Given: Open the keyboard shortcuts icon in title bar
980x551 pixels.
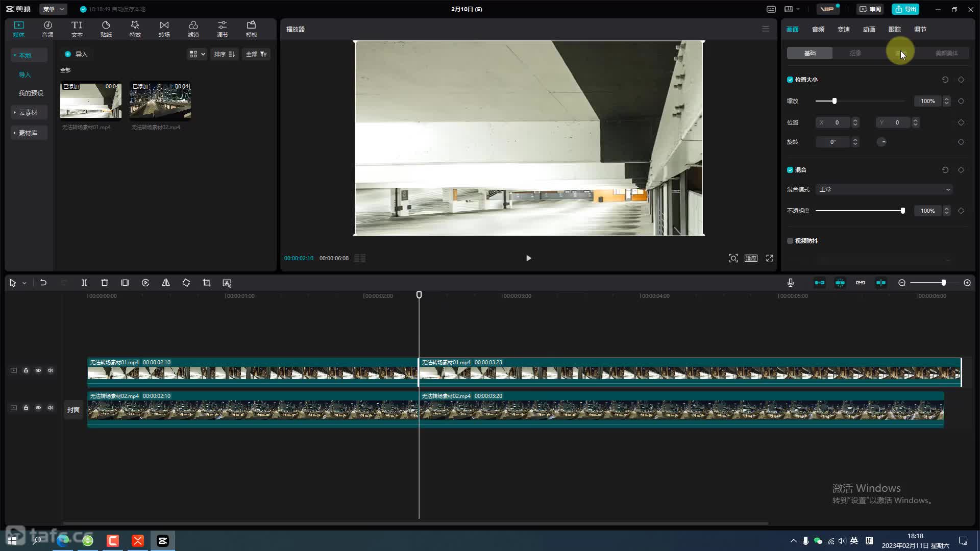Looking at the screenshot, I should click(771, 9).
